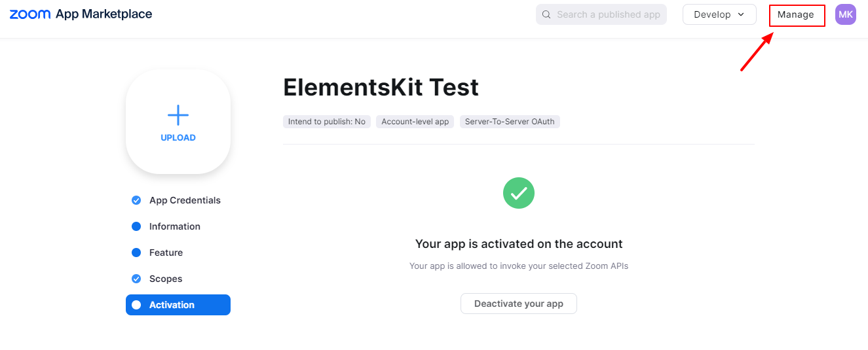Viewport: 868px width, 350px height.
Task: Go to the Information section
Action: (175, 226)
